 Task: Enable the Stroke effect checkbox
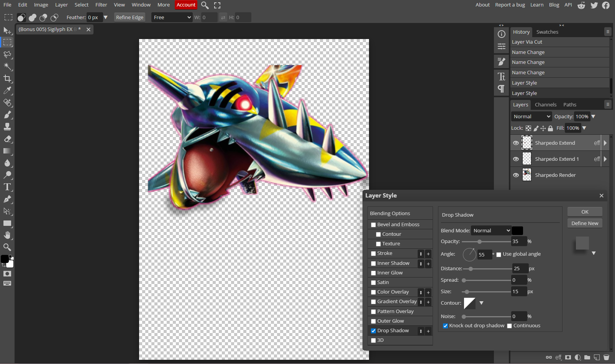tap(374, 253)
